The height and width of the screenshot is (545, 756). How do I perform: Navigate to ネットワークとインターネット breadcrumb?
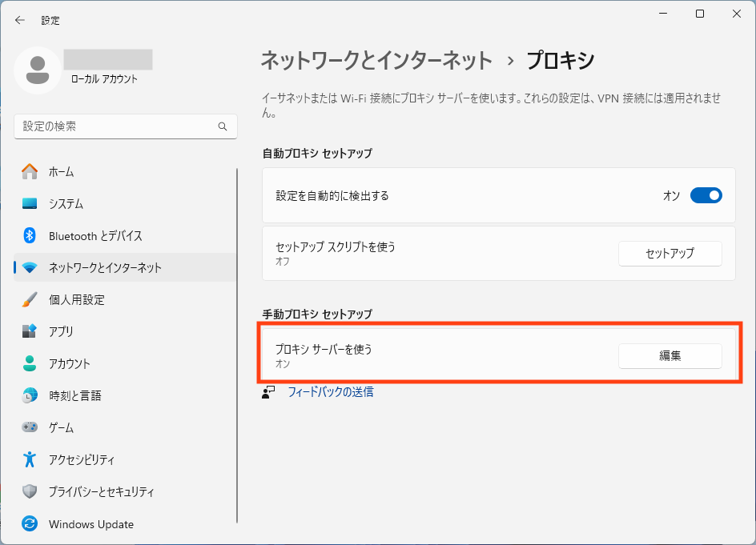point(376,60)
